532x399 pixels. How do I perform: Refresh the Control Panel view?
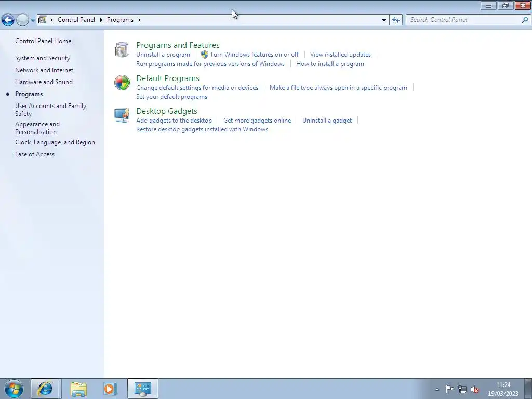coord(395,20)
